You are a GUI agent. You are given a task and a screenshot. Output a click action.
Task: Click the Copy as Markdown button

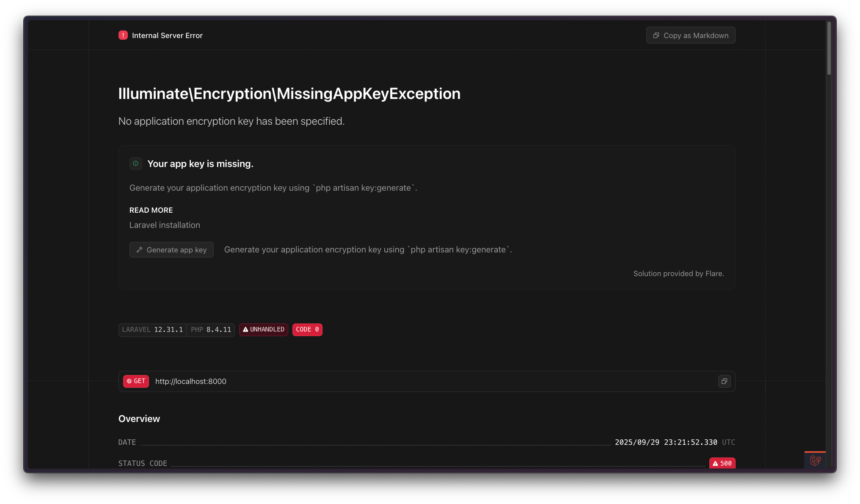[691, 36]
